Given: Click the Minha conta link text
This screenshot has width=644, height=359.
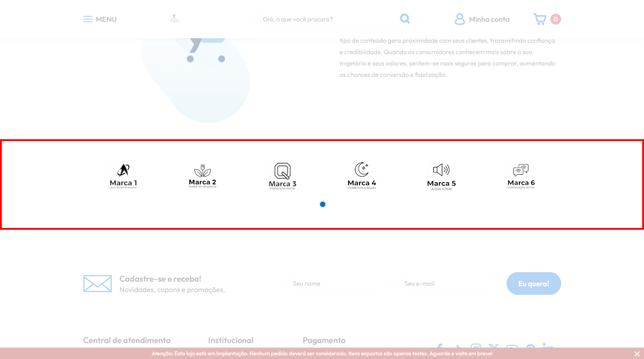Looking at the screenshot, I should click(x=489, y=19).
